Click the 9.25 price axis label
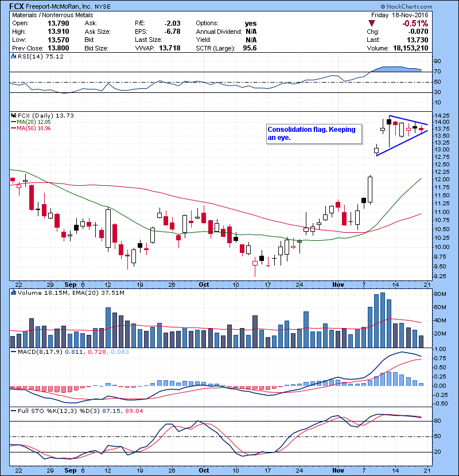The height and width of the screenshot is (476, 459). (442, 276)
